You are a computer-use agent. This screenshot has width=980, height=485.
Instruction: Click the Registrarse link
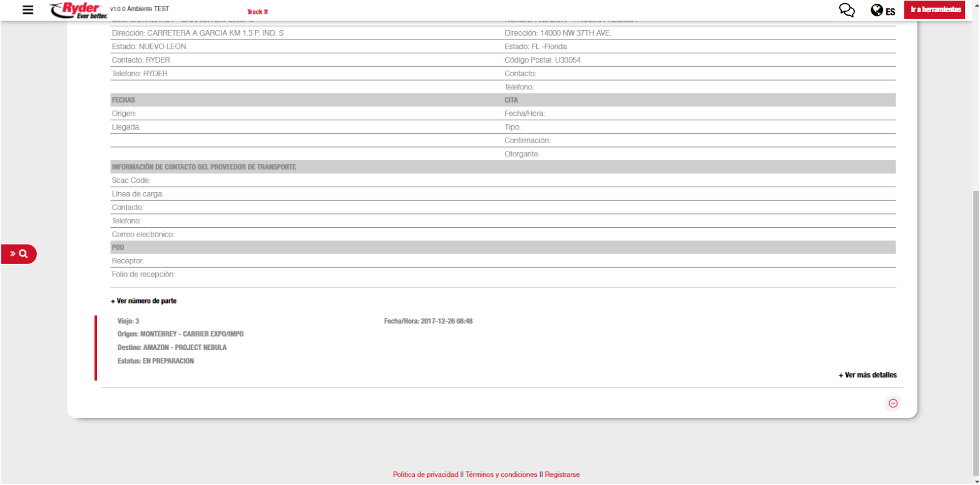click(562, 474)
